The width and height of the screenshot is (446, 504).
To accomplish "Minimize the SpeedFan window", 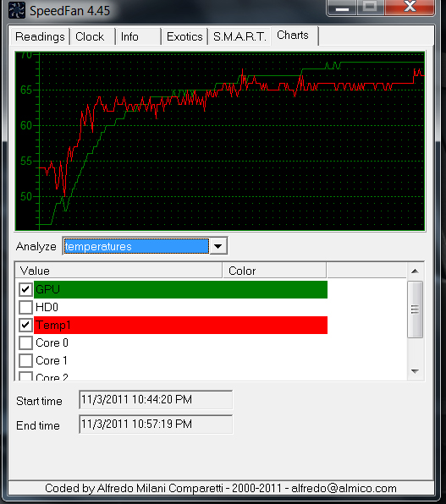I will (342, 8).
